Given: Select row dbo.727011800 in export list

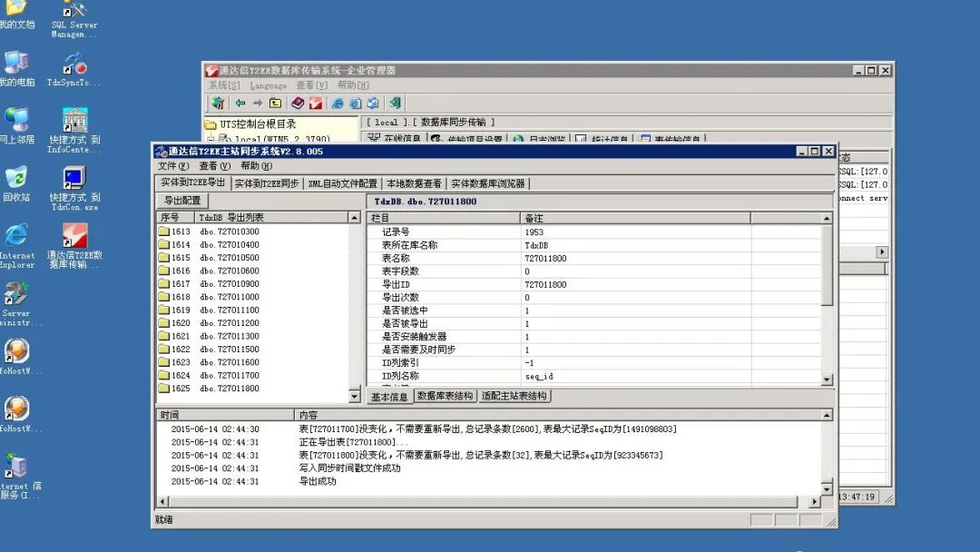Looking at the screenshot, I should tap(230, 389).
